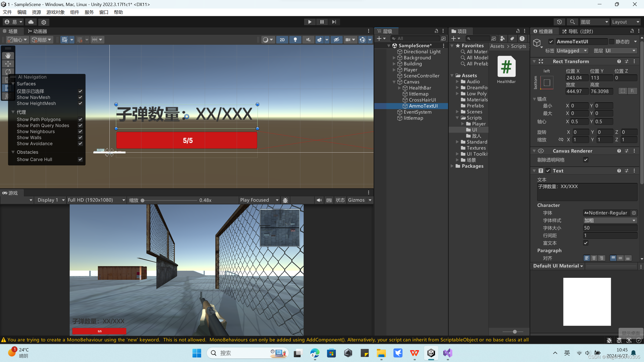Click the Gizmos button in Game view
This screenshot has height=362, width=644.
point(356,200)
